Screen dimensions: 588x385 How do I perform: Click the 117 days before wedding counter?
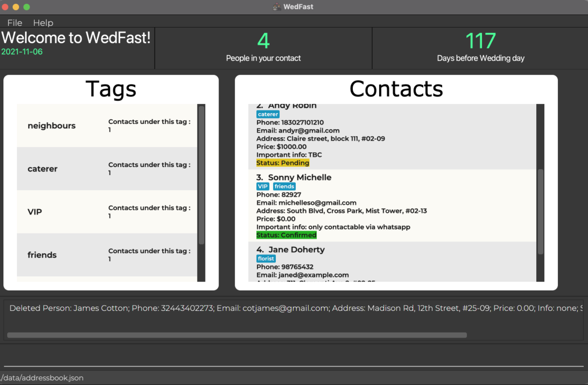(x=480, y=41)
